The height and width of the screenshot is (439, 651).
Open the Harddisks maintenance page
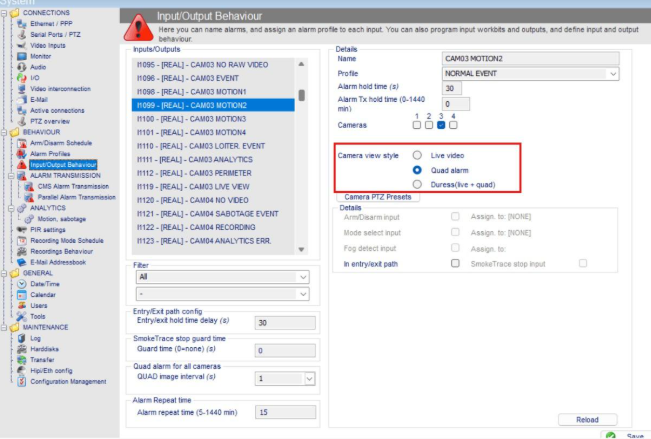click(45, 348)
